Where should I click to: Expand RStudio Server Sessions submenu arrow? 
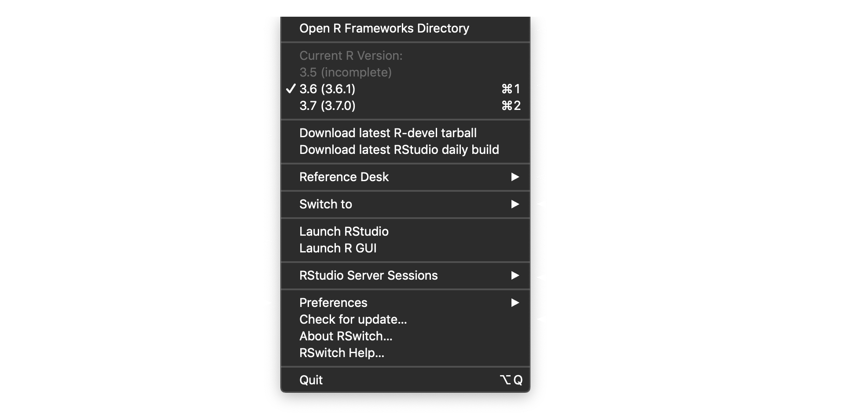click(515, 275)
